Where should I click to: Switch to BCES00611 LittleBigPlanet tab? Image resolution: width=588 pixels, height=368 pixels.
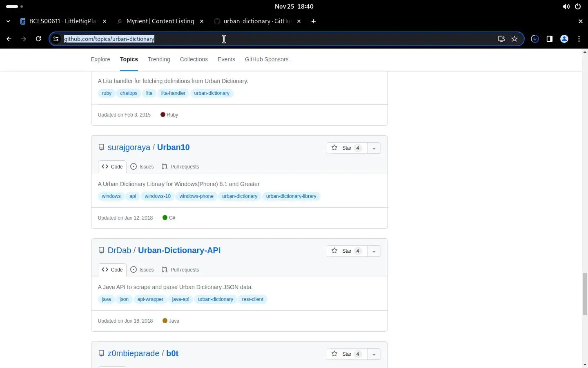(x=63, y=21)
